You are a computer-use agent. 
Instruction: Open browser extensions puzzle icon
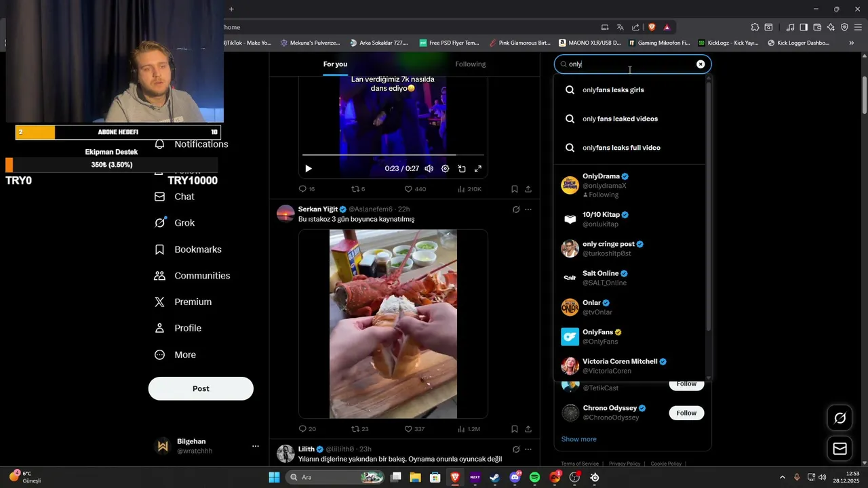pyautogui.click(x=755, y=27)
